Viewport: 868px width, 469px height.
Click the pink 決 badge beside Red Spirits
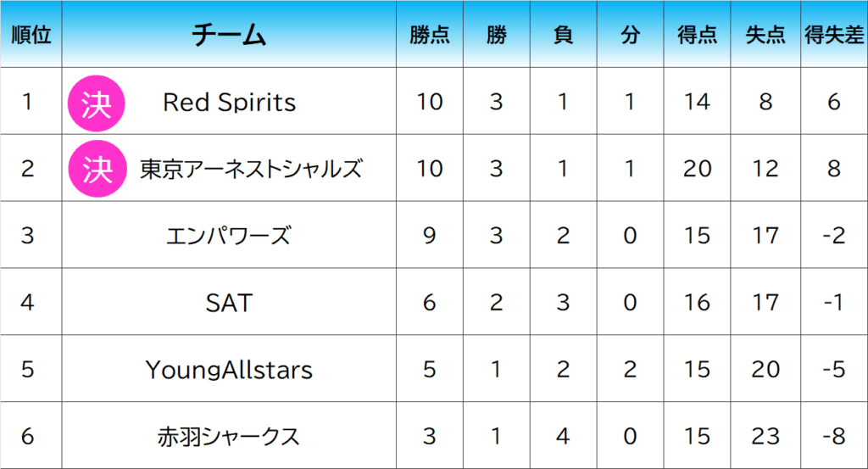click(97, 103)
